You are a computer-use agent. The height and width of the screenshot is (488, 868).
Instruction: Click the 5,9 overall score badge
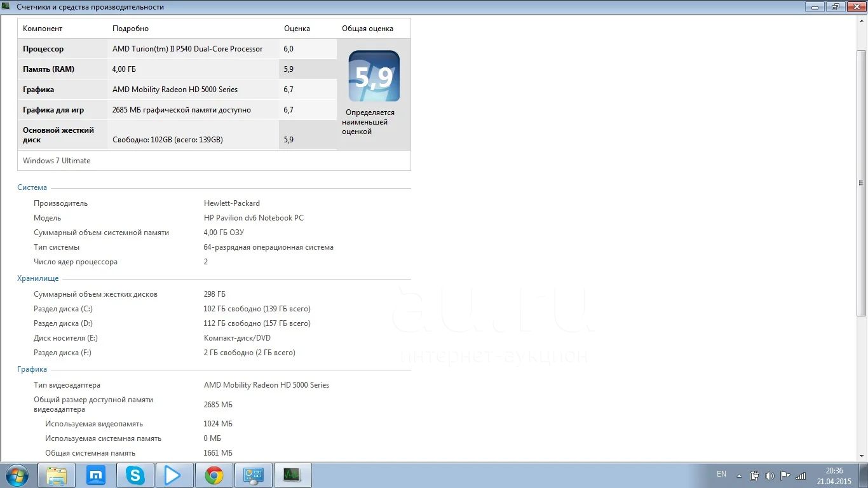[x=374, y=76]
